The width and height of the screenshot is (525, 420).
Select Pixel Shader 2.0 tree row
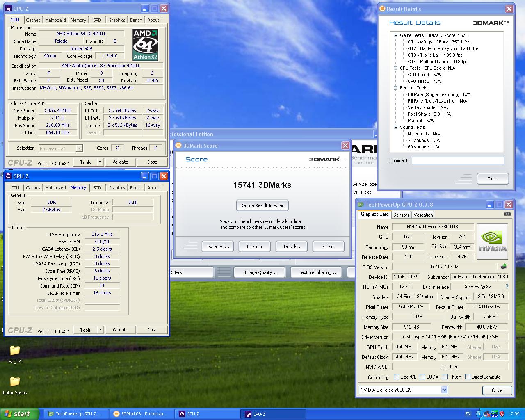click(429, 114)
